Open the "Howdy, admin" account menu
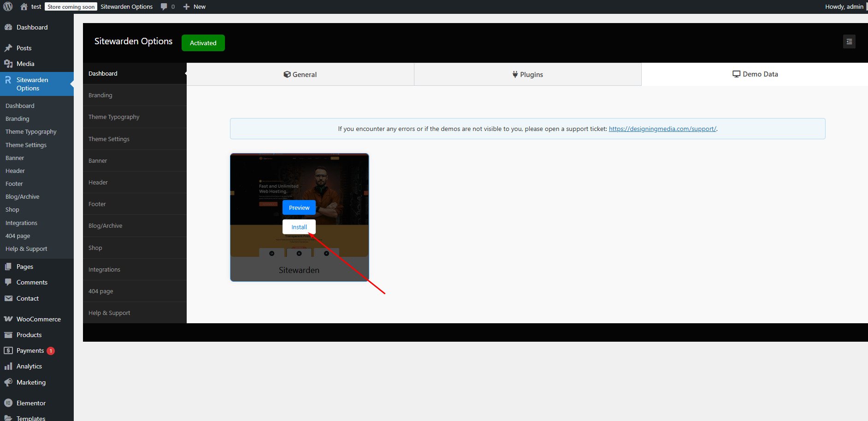Image resolution: width=868 pixels, height=421 pixels. [x=844, y=7]
